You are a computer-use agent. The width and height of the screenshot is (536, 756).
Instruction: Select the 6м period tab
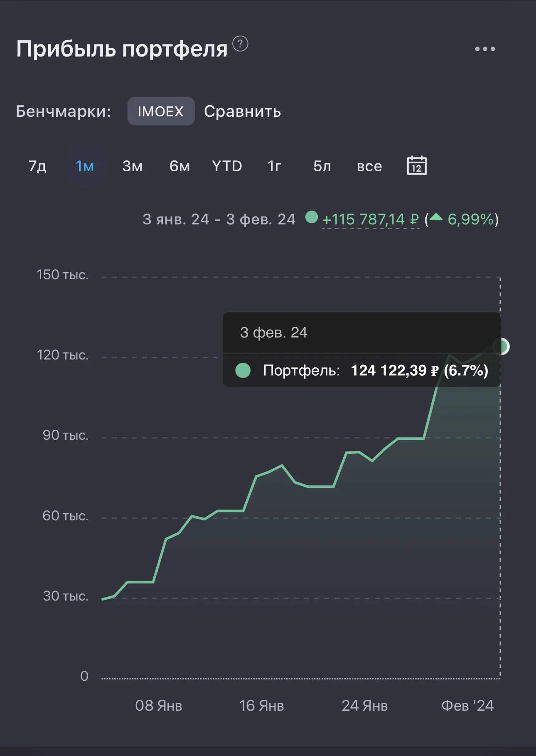click(x=179, y=166)
